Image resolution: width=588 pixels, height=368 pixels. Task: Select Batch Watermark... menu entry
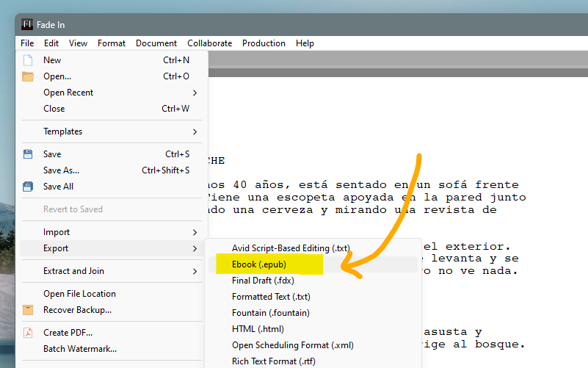(79, 349)
